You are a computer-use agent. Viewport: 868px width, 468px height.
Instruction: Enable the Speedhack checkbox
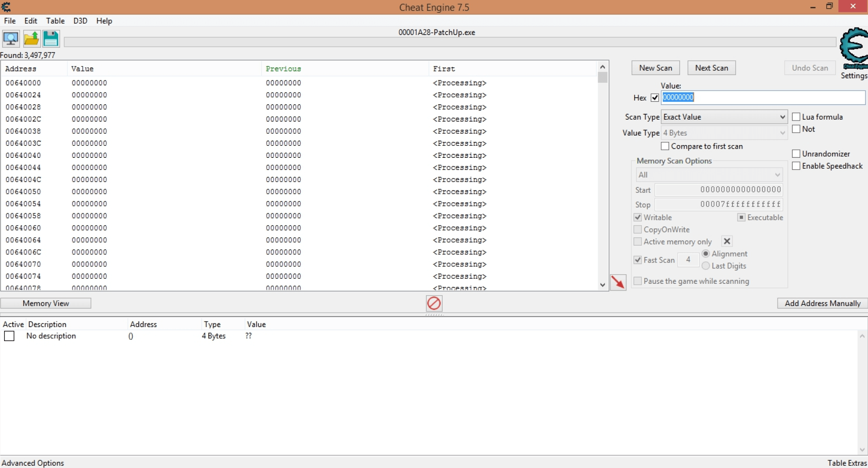point(796,166)
